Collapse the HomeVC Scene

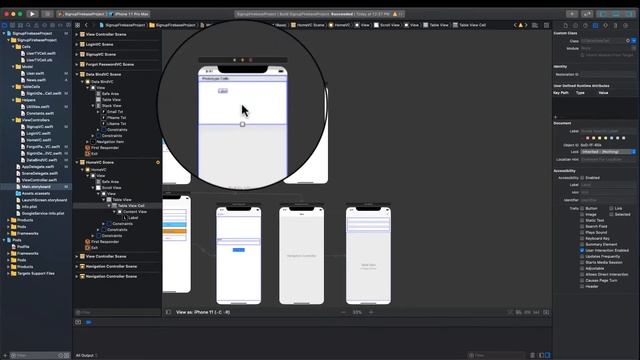[77, 162]
